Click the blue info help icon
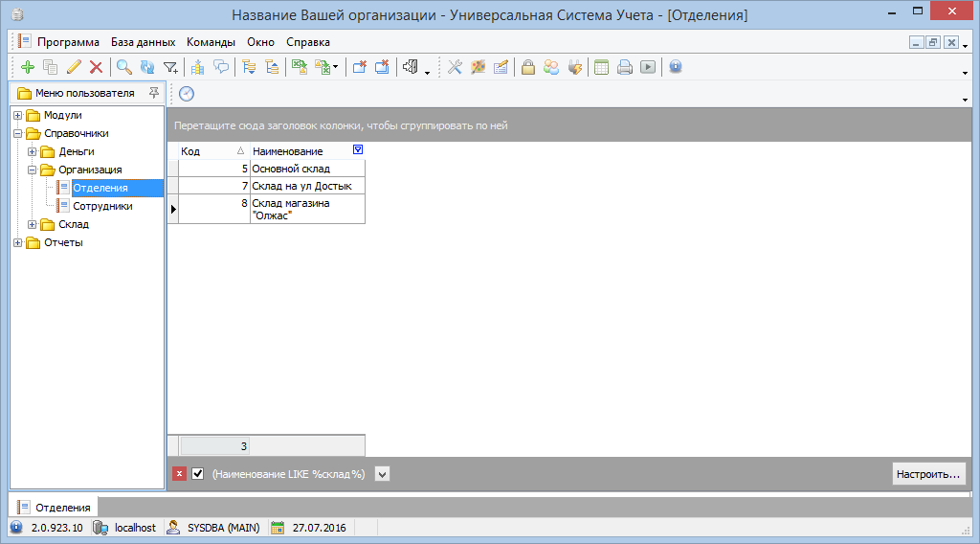Image resolution: width=980 pixels, height=544 pixels. point(676,67)
